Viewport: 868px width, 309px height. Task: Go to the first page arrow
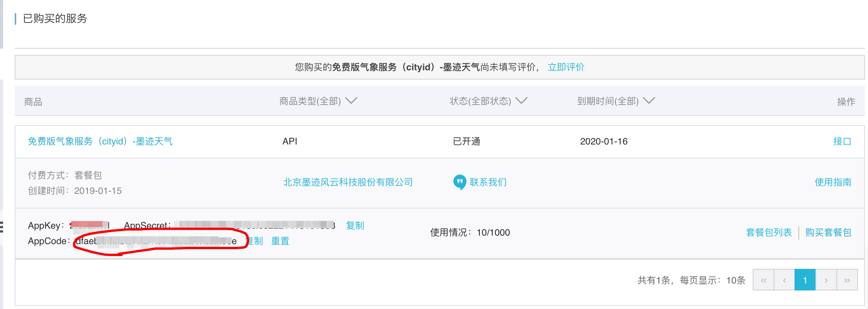click(763, 280)
